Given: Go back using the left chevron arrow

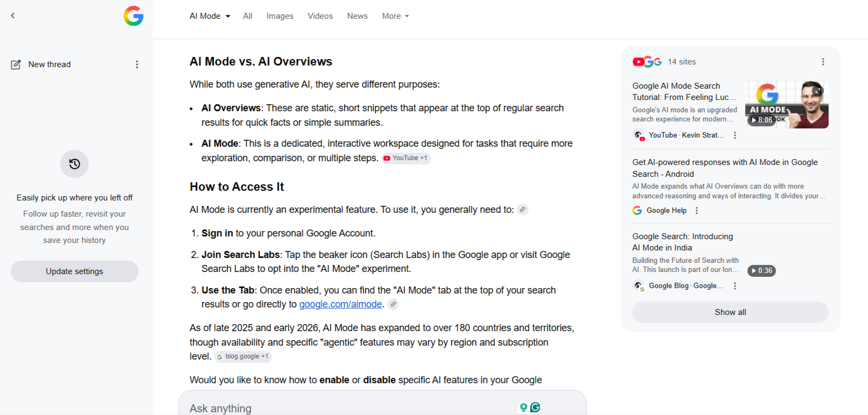Looking at the screenshot, I should tap(13, 16).
